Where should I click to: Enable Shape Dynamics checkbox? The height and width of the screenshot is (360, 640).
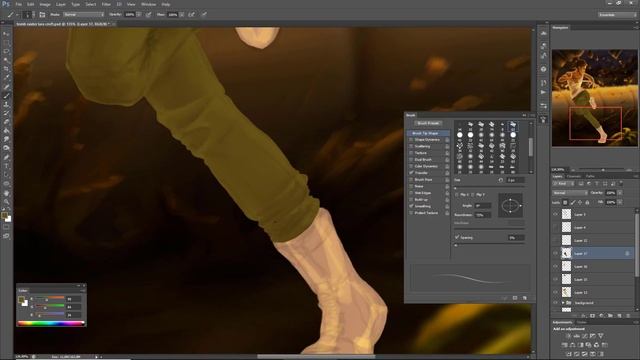point(411,140)
